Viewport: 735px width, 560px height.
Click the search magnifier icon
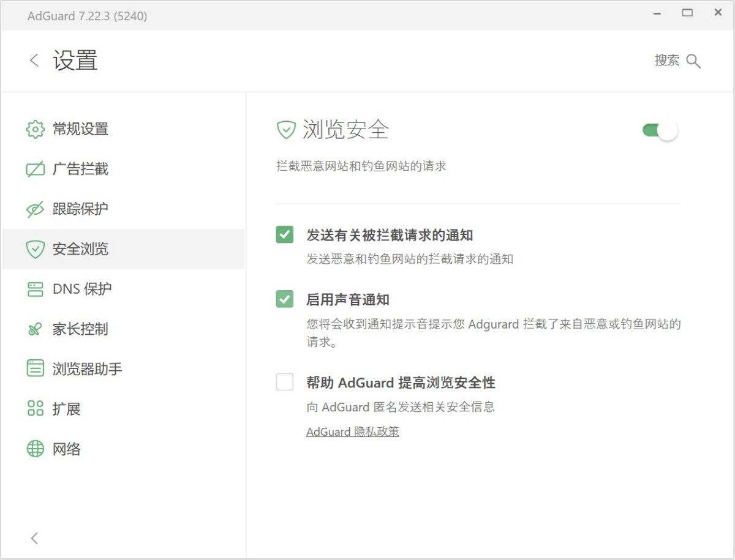point(693,61)
